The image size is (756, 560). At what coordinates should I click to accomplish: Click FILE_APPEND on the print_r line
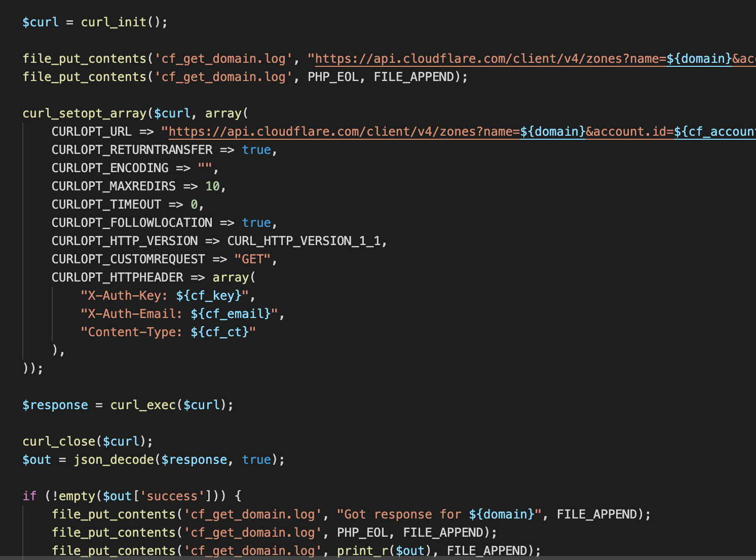coord(487,551)
